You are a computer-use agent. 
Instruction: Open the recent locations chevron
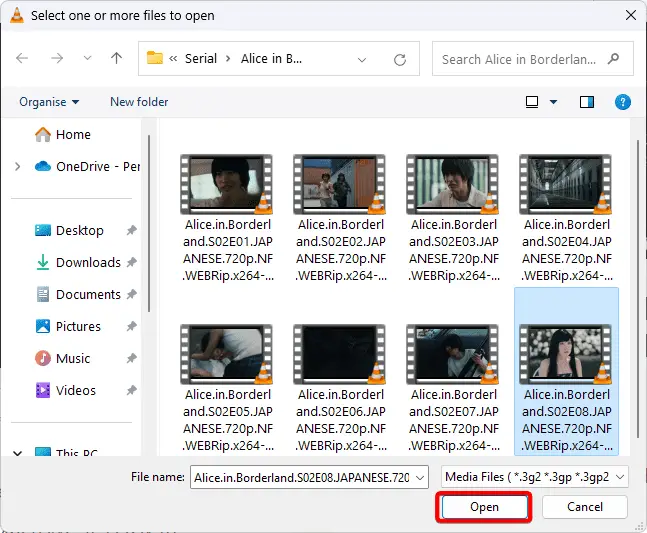tap(87, 58)
